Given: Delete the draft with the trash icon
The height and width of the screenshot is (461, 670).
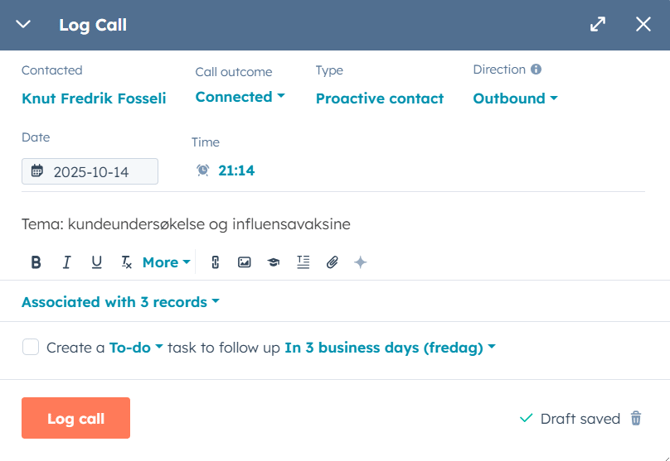Looking at the screenshot, I should point(636,418).
